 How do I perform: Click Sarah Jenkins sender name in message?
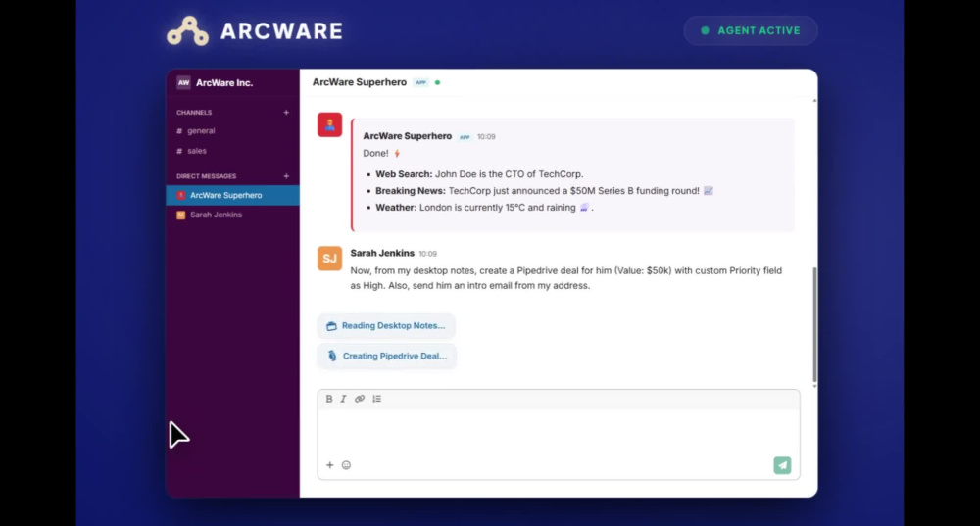click(382, 253)
